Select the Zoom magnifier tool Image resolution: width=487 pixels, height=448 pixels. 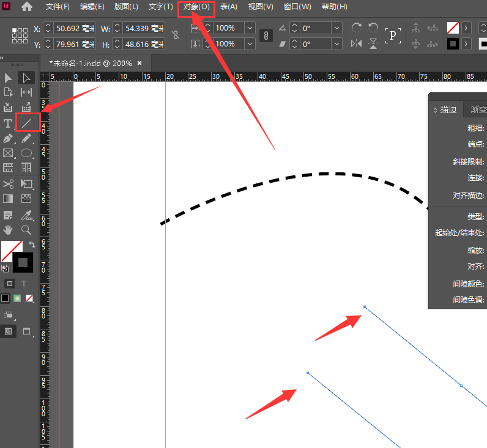26,230
